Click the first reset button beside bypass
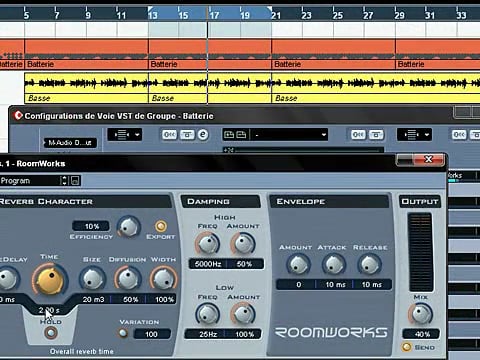Image resolution: width=480 pixels, height=360 pixels. click(187, 135)
